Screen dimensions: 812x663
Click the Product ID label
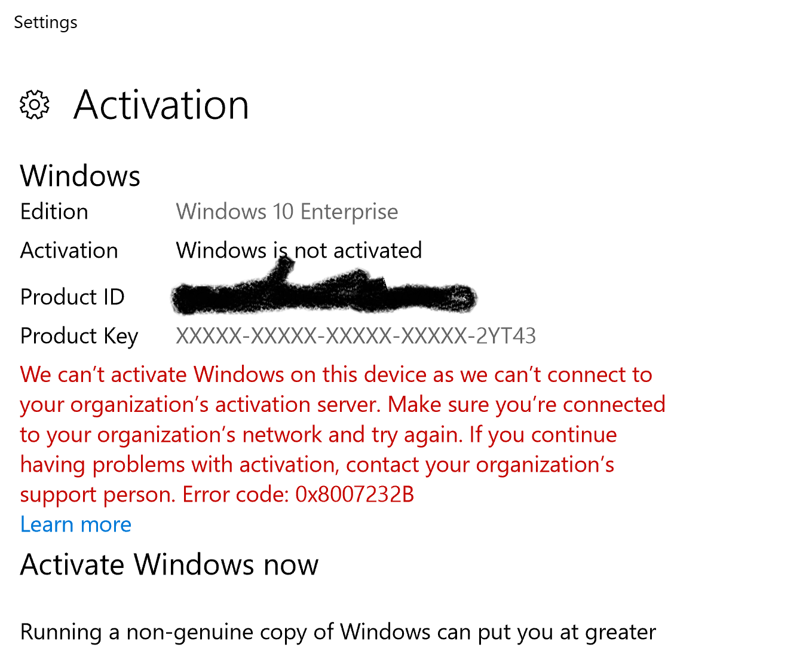pyautogui.click(x=72, y=297)
